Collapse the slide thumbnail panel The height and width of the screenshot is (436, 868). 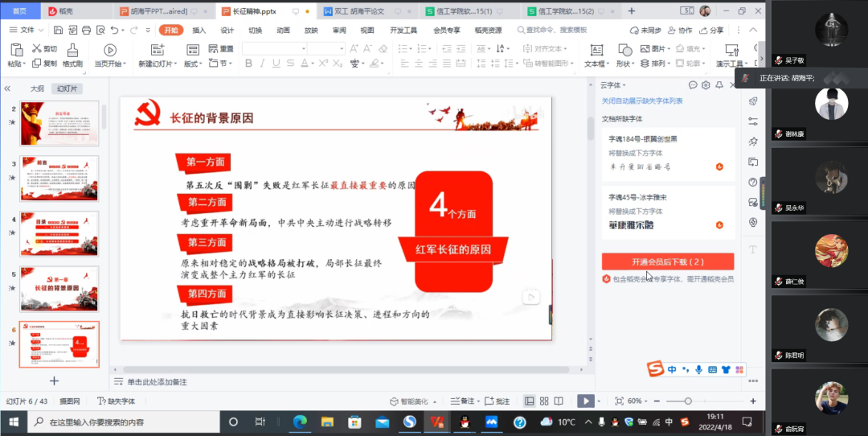(x=7, y=88)
